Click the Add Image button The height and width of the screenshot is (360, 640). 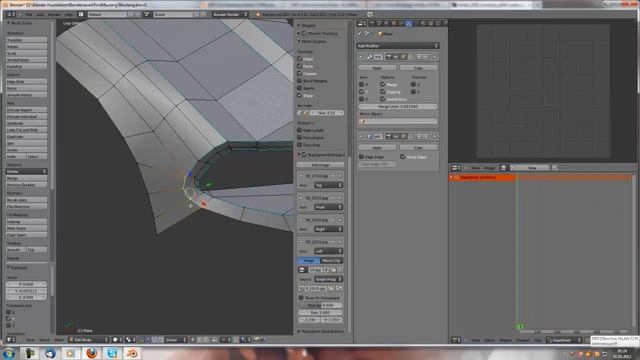click(x=321, y=165)
